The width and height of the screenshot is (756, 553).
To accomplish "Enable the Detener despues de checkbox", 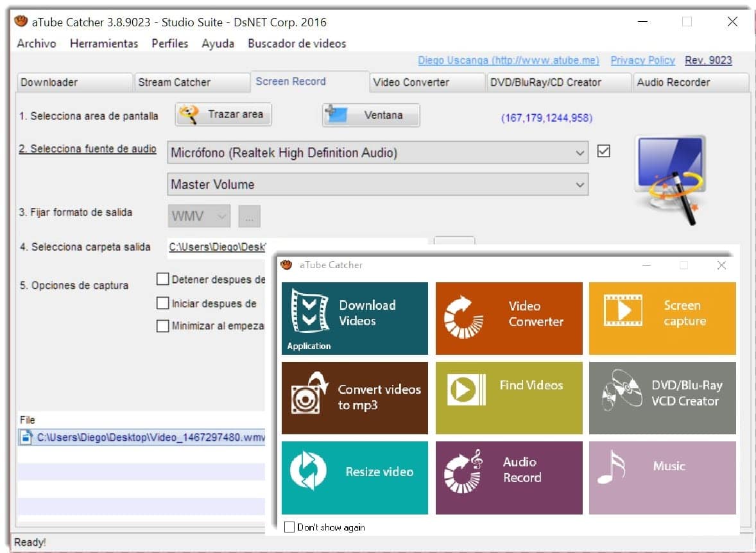I will (163, 279).
